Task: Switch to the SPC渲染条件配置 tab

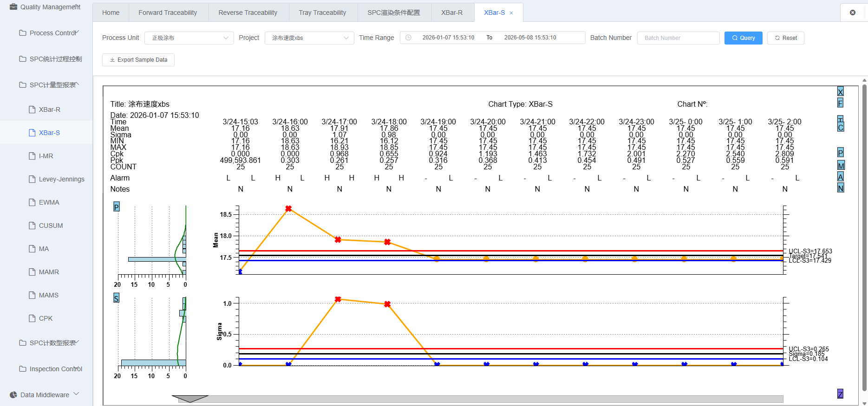Action: pos(394,13)
